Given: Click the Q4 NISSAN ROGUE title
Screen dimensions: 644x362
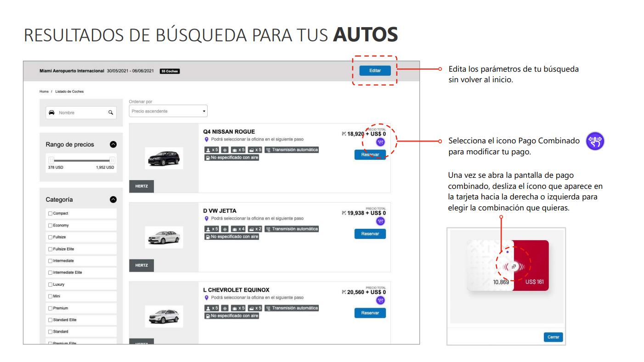Looking at the screenshot, I should click(x=229, y=132).
